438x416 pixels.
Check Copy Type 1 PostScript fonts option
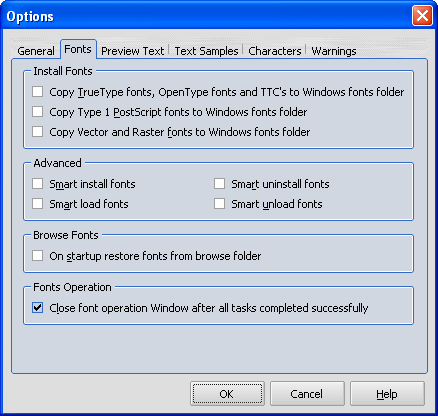click(x=37, y=112)
